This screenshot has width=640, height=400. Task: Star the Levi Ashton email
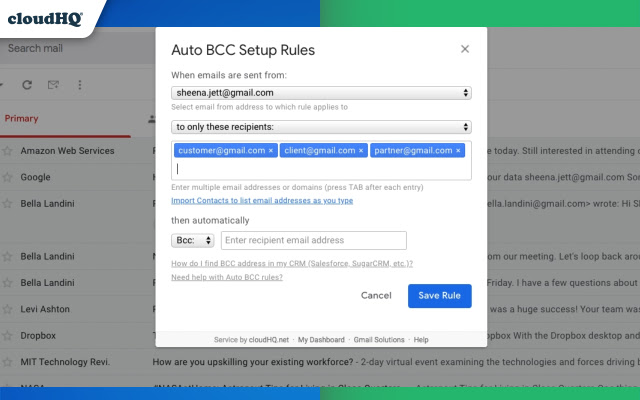click(8, 309)
